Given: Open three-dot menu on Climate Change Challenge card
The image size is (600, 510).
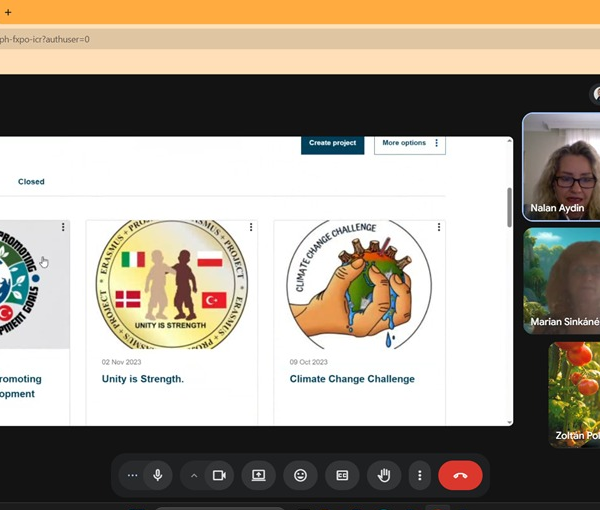Looking at the screenshot, I should [x=439, y=227].
